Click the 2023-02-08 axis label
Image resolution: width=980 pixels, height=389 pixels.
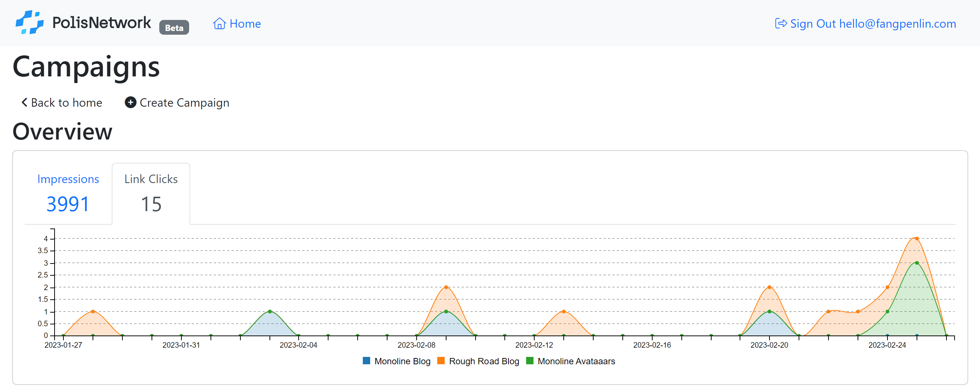click(416, 345)
